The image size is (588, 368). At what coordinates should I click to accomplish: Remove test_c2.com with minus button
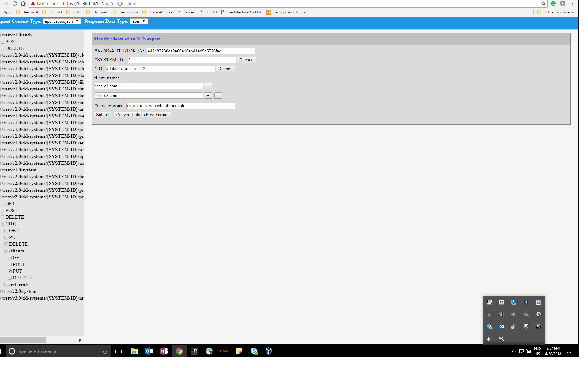pyautogui.click(x=218, y=95)
